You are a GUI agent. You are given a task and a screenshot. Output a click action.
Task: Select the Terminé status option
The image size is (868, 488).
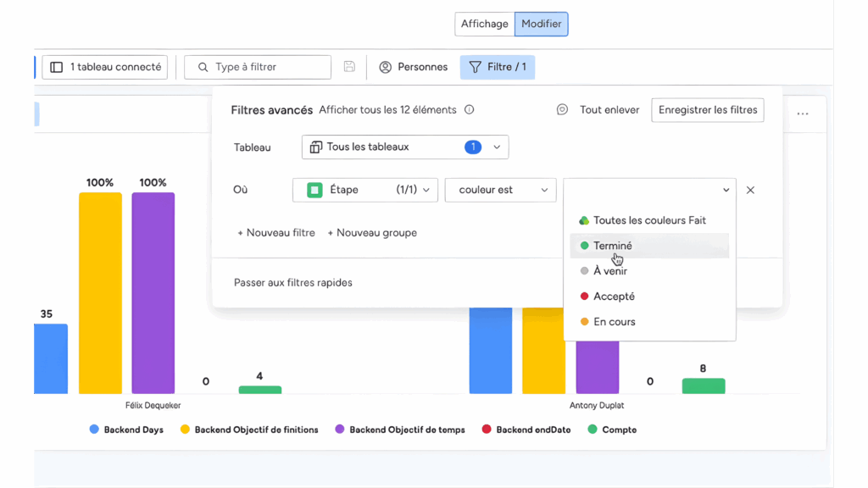[x=649, y=246]
